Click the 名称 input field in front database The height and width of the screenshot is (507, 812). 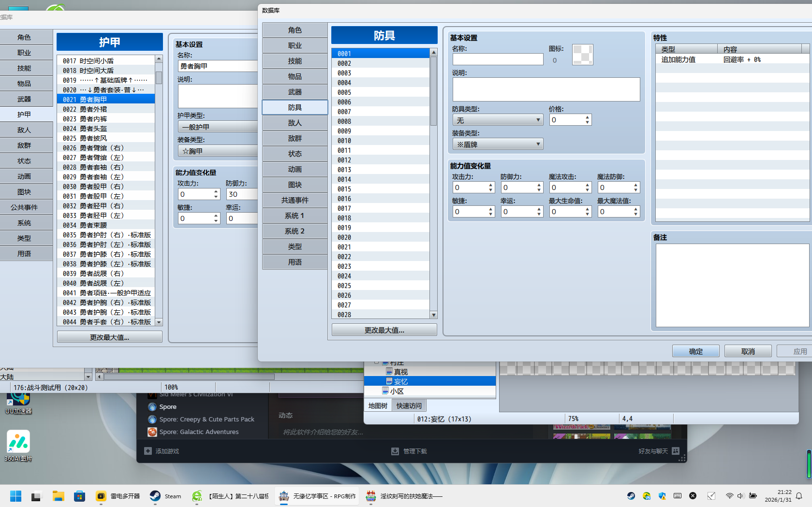pos(498,59)
